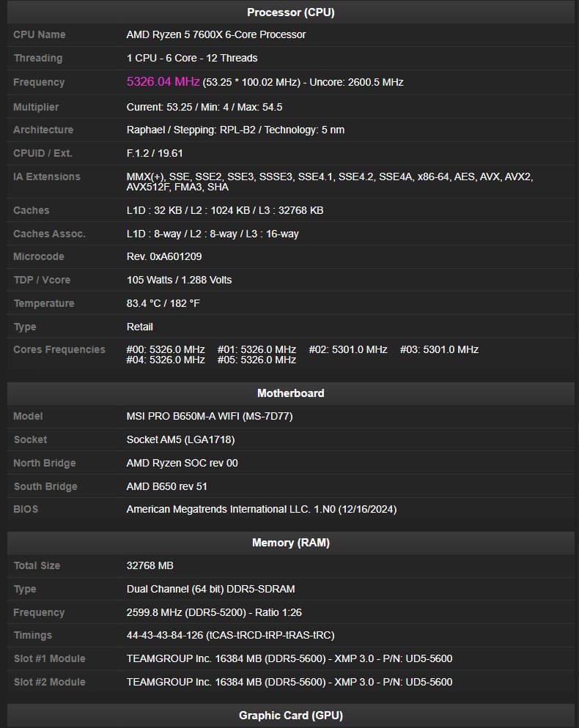The height and width of the screenshot is (728, 579).
Task: Click the Timings row label
Action: coord(32,636)
